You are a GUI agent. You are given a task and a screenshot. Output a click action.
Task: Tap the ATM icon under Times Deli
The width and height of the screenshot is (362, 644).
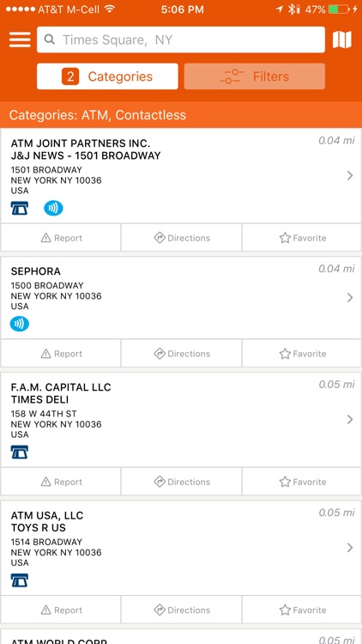(19, 453)
